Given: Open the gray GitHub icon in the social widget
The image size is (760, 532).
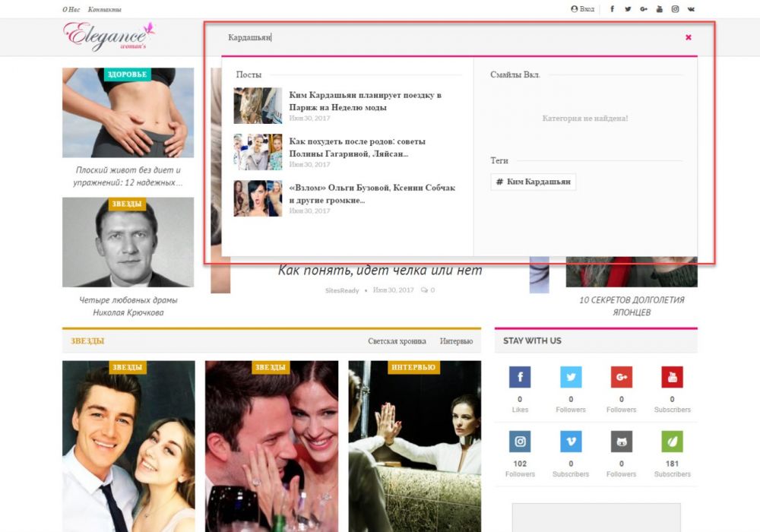Looking at the screenshot, I should (x=621, y=442).
